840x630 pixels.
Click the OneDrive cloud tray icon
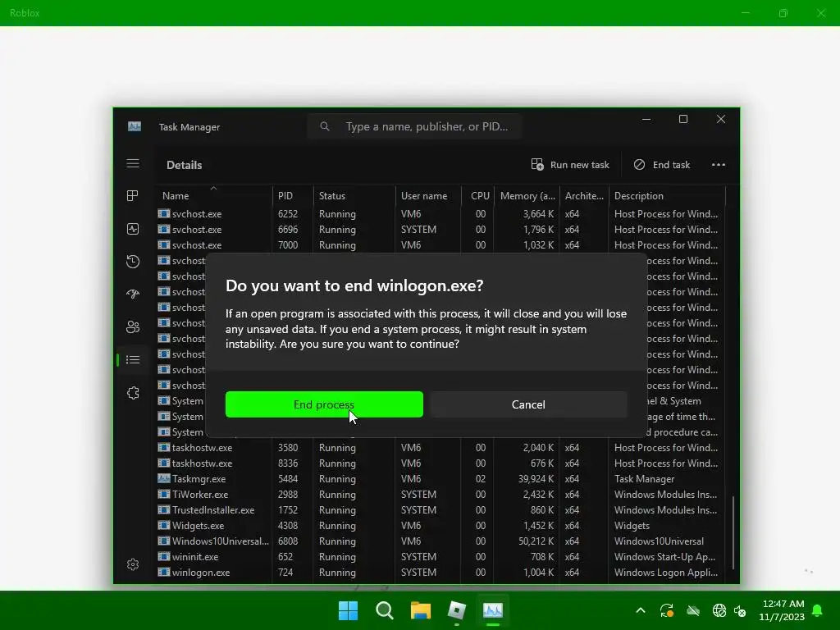(693, 610)
